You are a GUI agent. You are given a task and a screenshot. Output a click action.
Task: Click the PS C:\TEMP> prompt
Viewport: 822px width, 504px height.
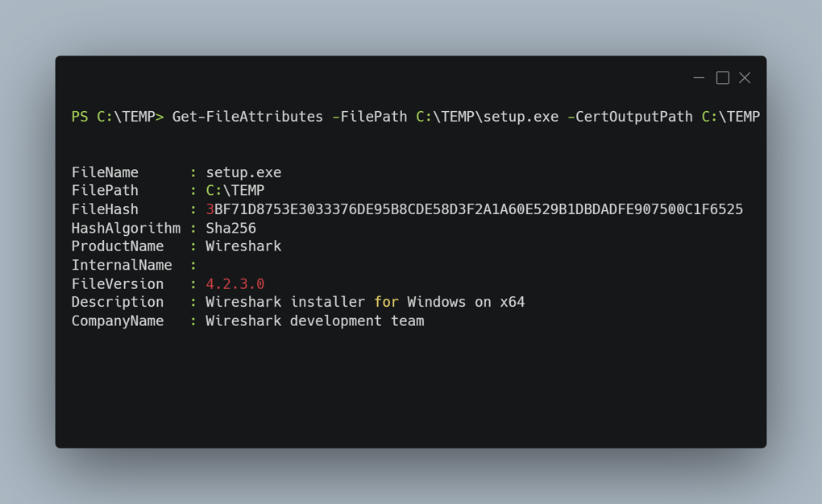(118, 117)
